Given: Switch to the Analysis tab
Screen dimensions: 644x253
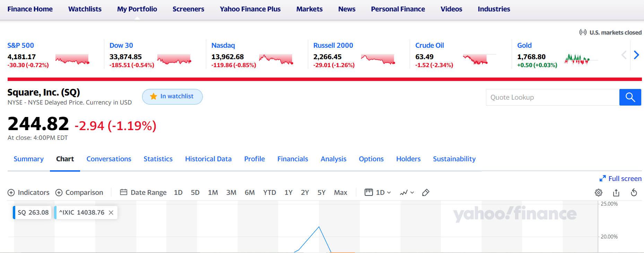Looking at the screenshot, I should click(x=333, y=159).
